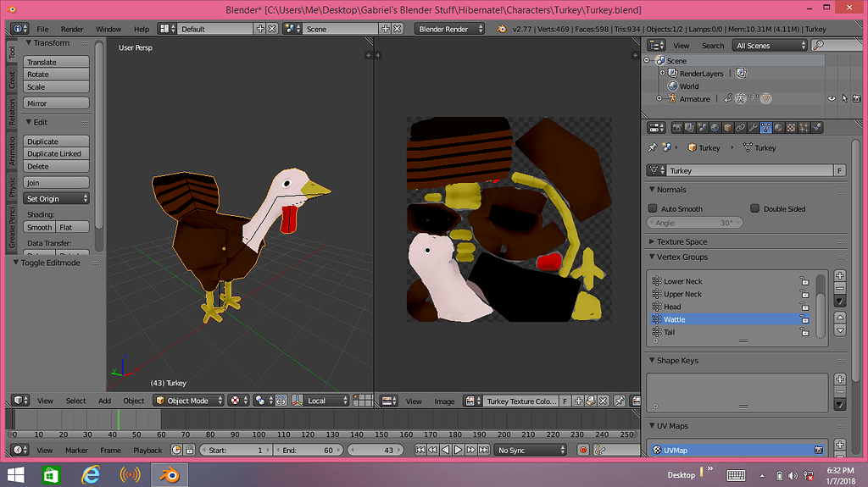Open the Set Origin dropdown
868x487 pixels.
(56, 199)
